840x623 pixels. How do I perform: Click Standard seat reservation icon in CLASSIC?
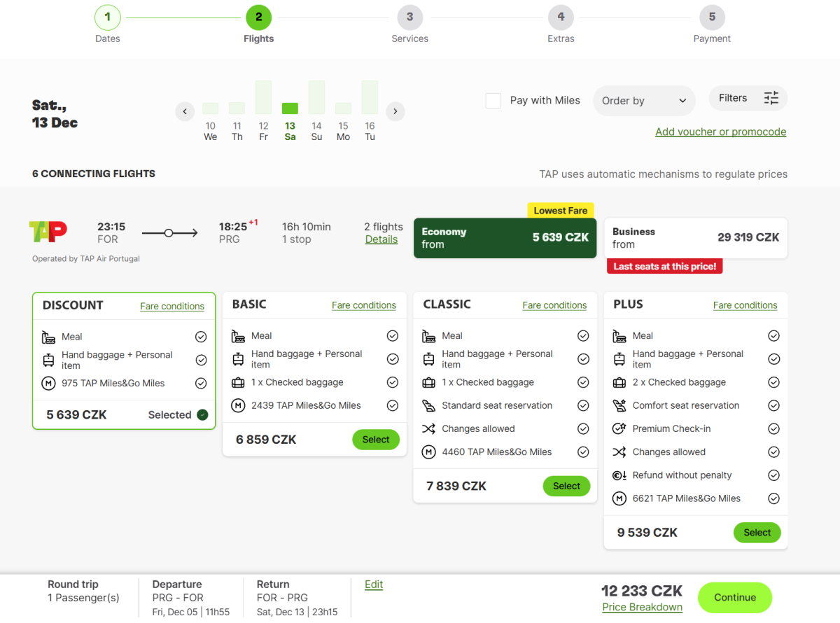[428, 406]
